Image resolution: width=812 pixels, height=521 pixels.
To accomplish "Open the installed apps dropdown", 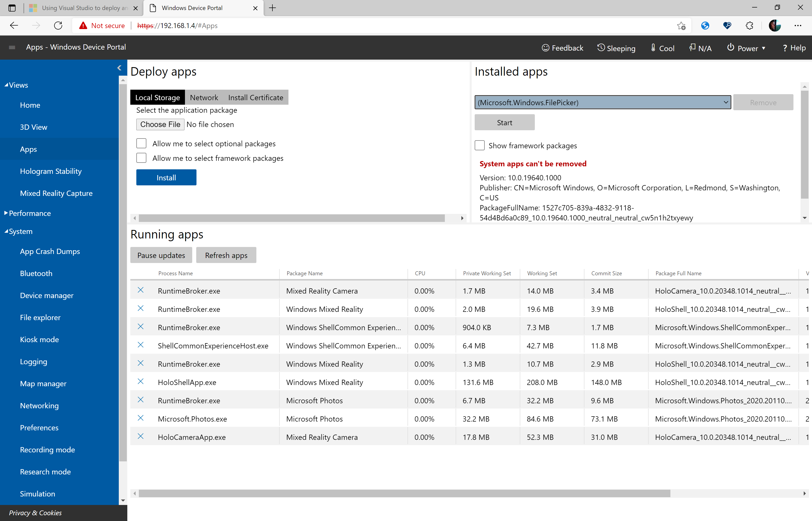I will 603,102.
